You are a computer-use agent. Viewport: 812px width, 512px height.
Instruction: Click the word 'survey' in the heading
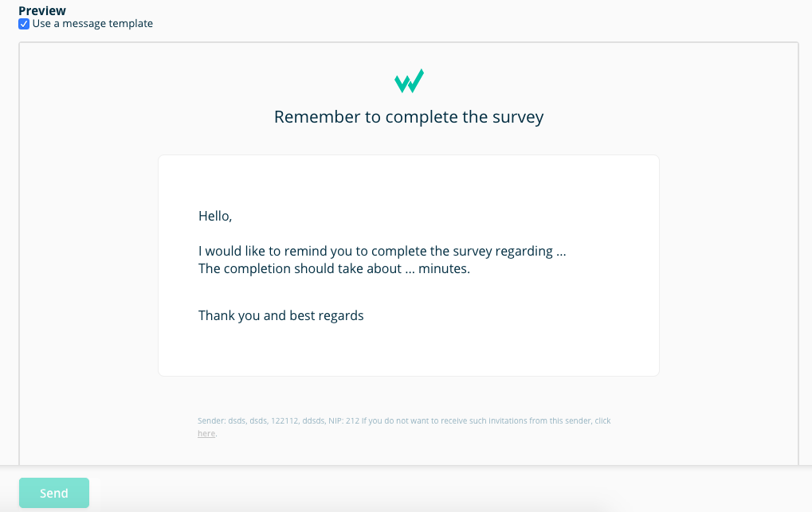(518, 117)
